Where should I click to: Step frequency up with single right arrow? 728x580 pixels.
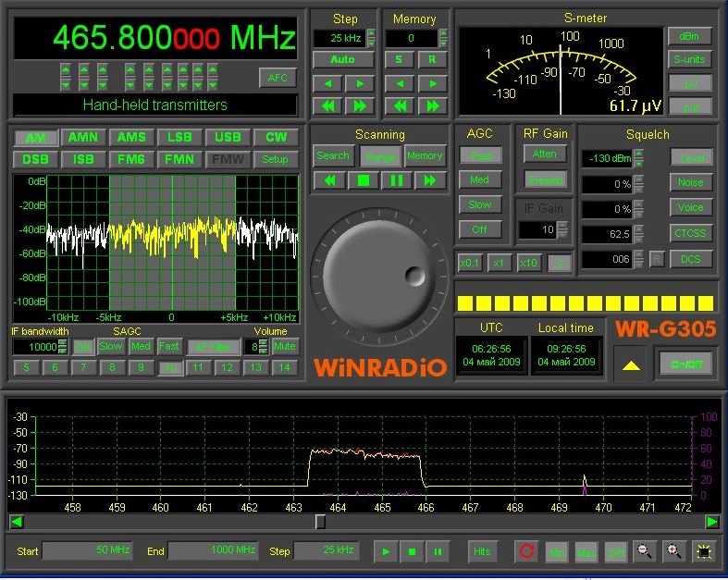pos(359,84)
